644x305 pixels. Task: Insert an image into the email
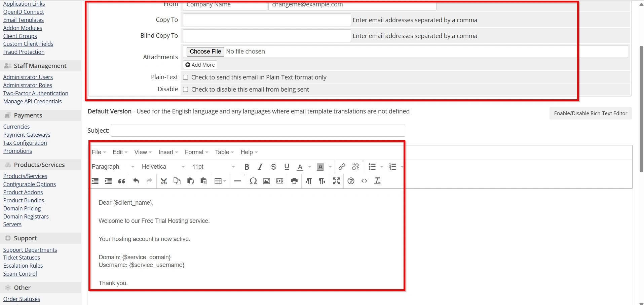tap(266, 181)
